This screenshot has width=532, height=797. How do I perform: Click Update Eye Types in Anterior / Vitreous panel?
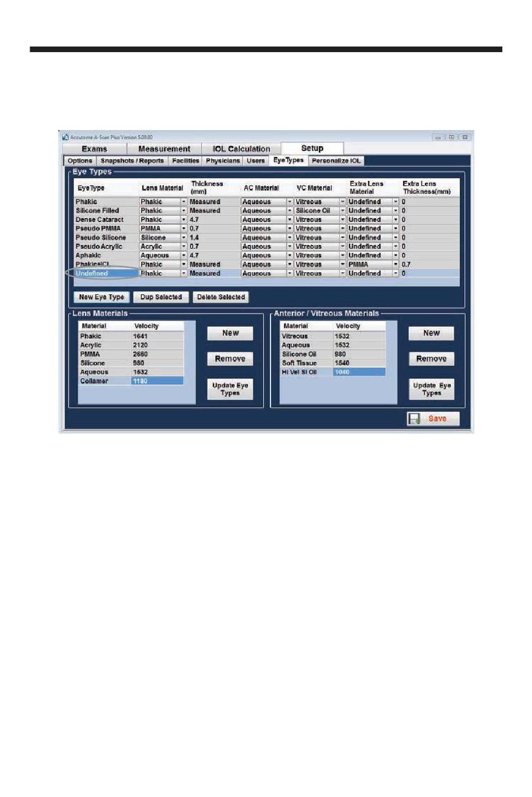point(431,389)
